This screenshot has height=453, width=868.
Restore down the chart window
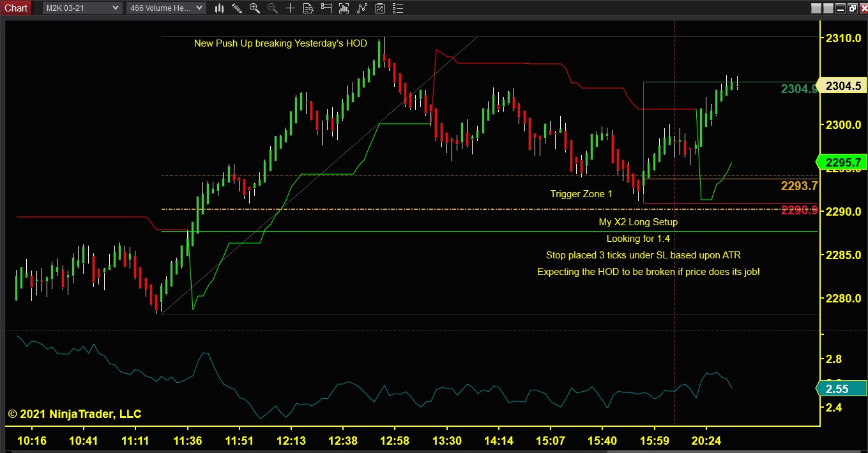[x=851, y=8]
